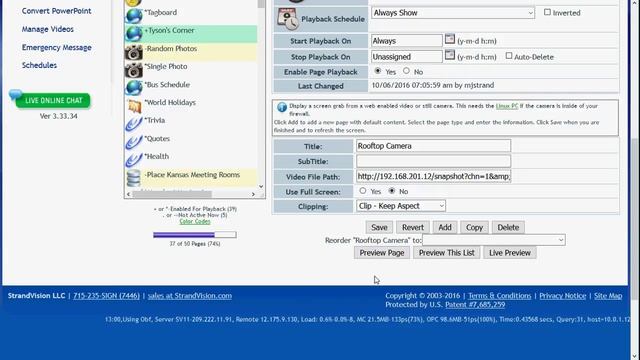Screen dimensions: 640x360
Task: Click the Add button
Action: pos(445,227)
